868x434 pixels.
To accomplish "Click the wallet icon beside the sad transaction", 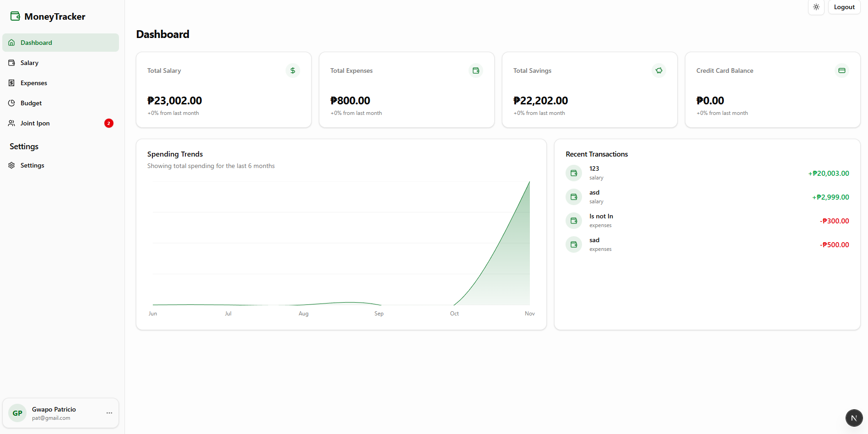I will click(573, 244).
